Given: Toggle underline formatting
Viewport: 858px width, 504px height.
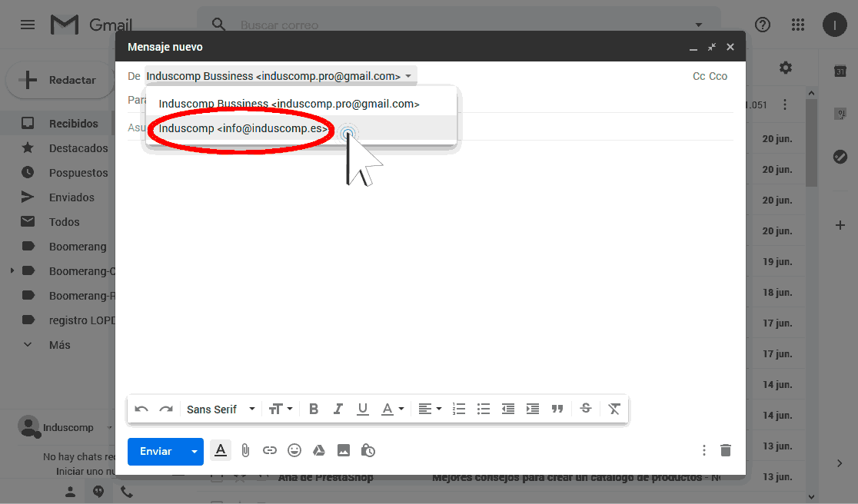Looking at the screenshot, I should pyautogui.click(x=362, y=409).
